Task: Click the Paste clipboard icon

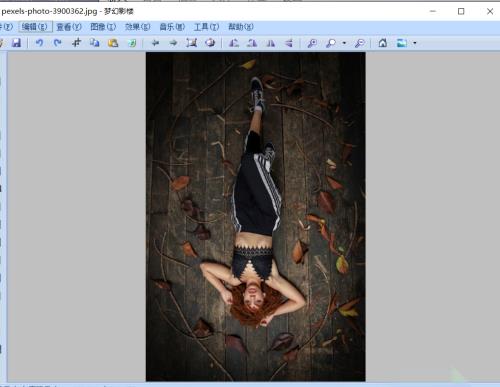Action: click(x=113, y=43)
